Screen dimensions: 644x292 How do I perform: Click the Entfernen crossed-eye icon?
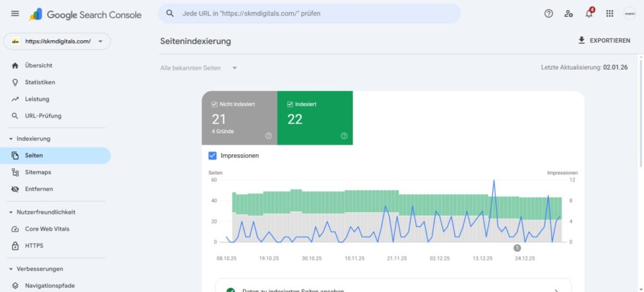[15, 190]
